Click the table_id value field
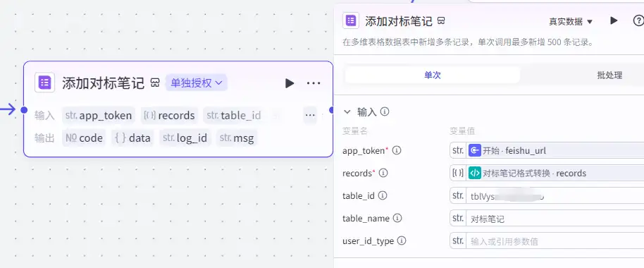644x268 pixels. tap(555, 195)
